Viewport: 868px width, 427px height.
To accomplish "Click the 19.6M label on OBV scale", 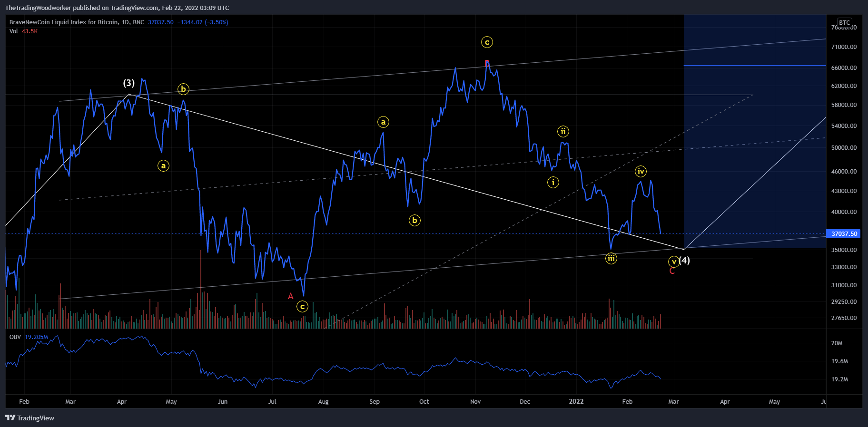I will [839, 361].
